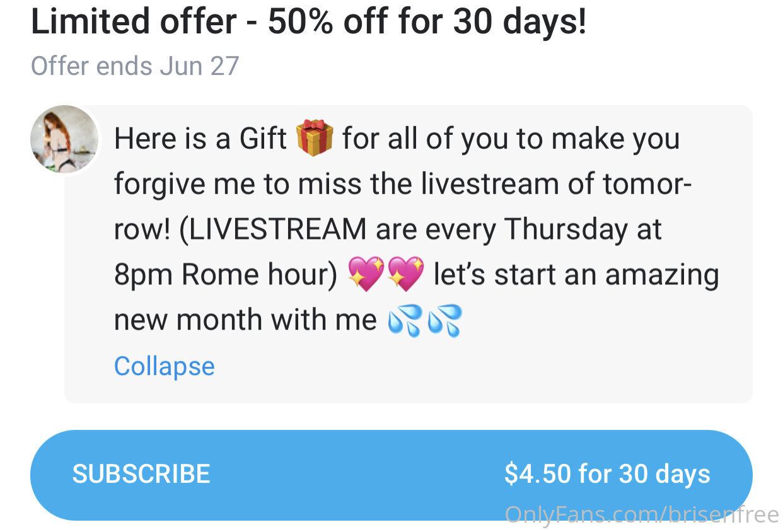
Task: Click the "LIVESTREAM are every Thursday" text
Action: [403, 229]
